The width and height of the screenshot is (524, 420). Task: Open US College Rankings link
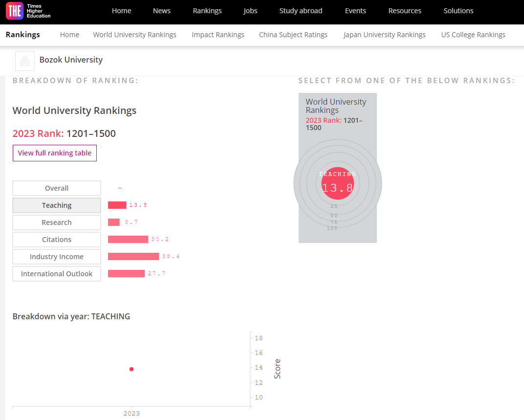[x=473, y=35]
